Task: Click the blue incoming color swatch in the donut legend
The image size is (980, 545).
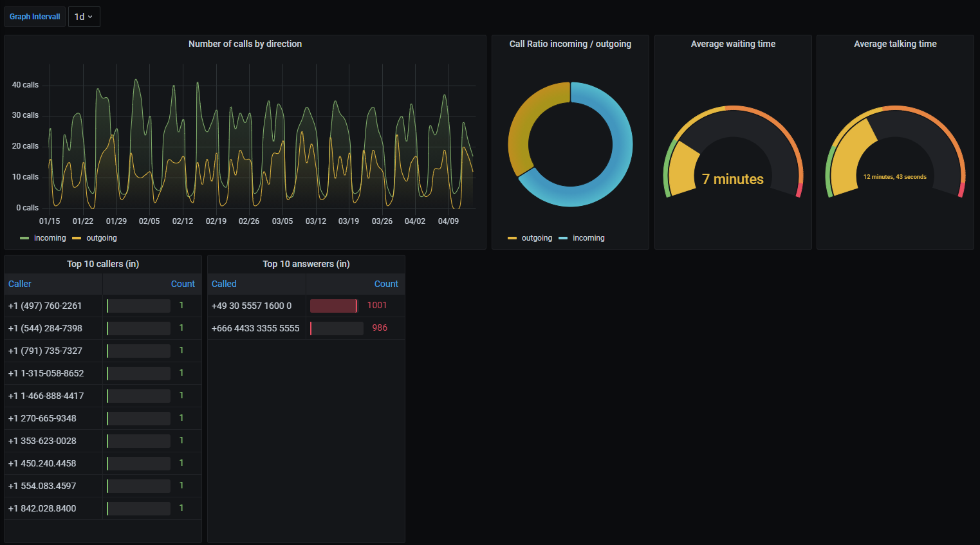Action: [x=563, y=238]
